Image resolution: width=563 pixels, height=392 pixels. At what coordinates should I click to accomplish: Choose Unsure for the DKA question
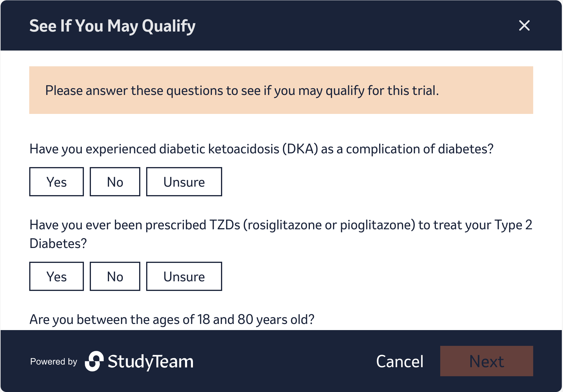pyautogui.click(x=184, y=182)
